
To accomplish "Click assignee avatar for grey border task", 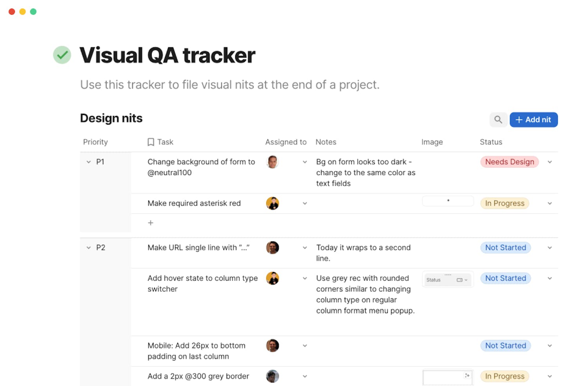I will click(x=272, y=376).
